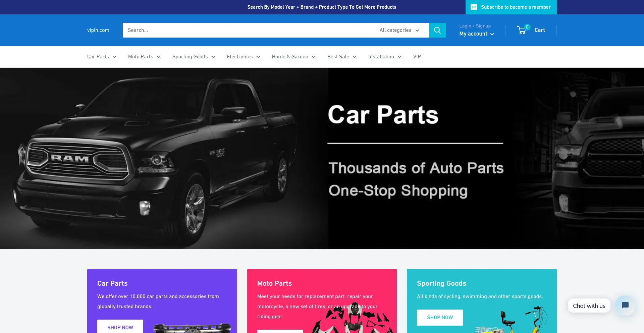Click SHOP NOW on Sporting Goods card
This screenshot has height=333, width=644.
pos(440,318)
